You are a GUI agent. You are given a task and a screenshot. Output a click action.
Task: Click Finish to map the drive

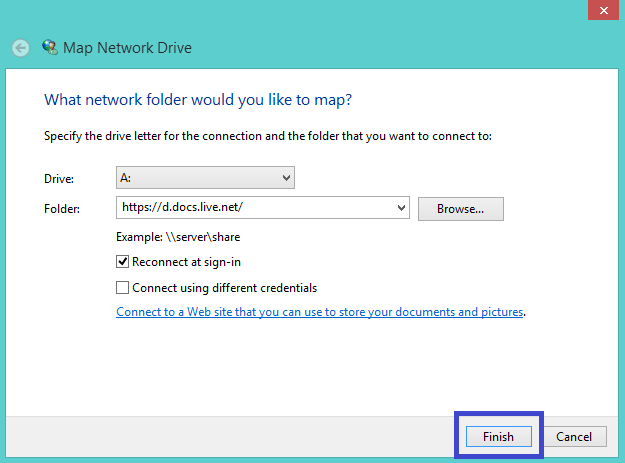coord(498,437)
